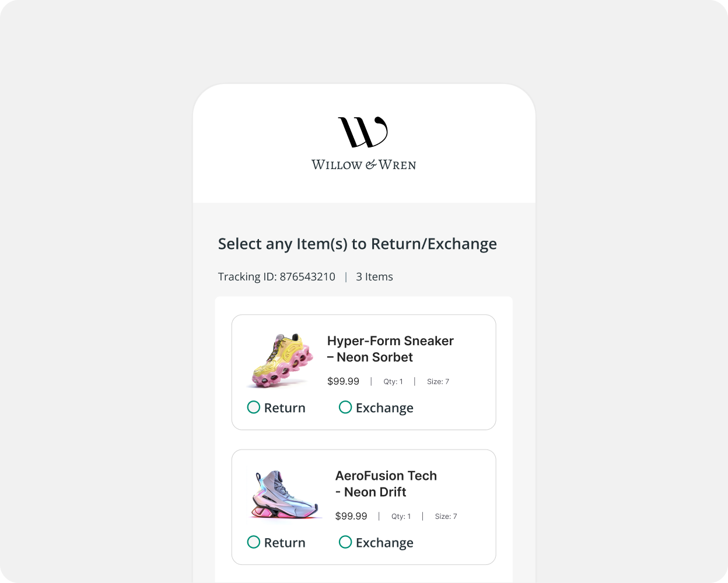This screenshot has height=583, width=728.
Task: Select the AeroFusion Tech item card
Action: pyautogui.click(x=363, y=507)
